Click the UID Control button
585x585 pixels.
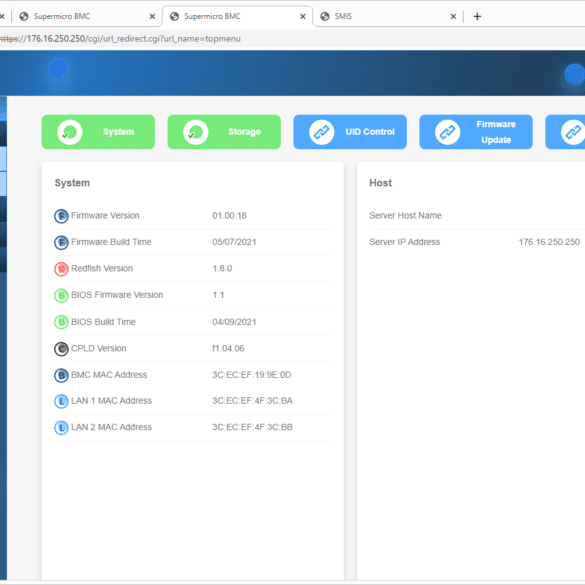click(350, 132)
